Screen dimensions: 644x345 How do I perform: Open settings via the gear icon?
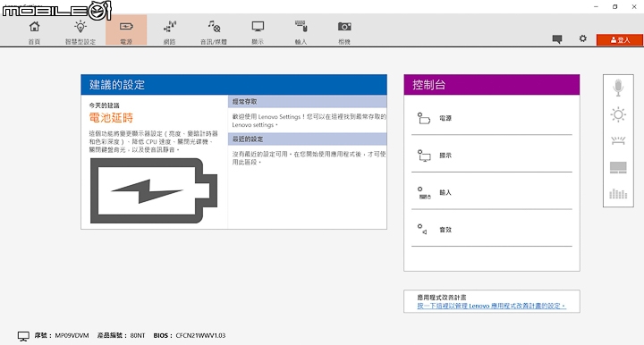pos(583,38)
